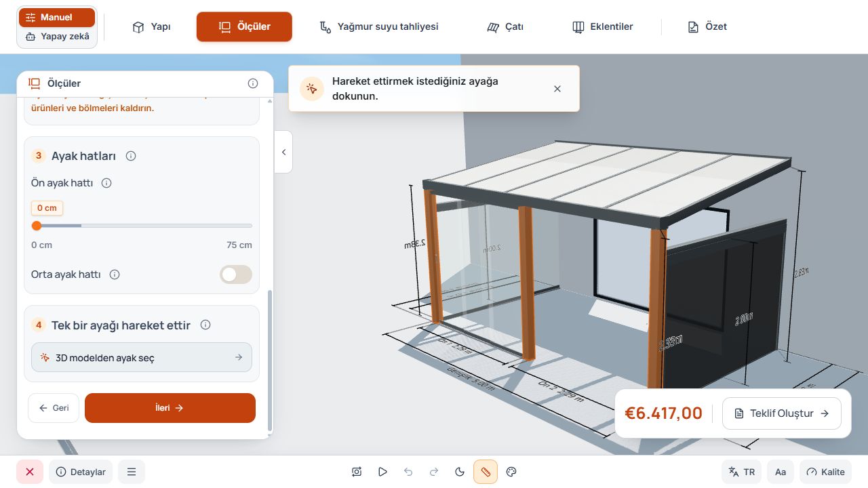Open the Yapı tab
Image resolution: width=868 pixels, height=488 pixels.
click(x=151, y=27)
